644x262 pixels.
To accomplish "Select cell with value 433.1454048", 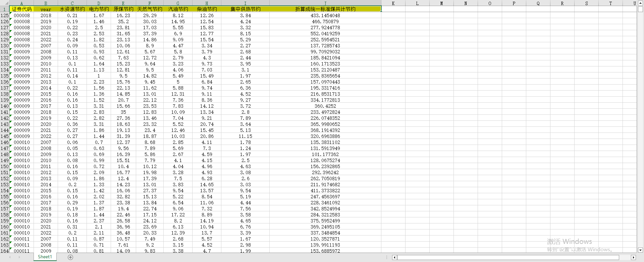I will (325, 15).
